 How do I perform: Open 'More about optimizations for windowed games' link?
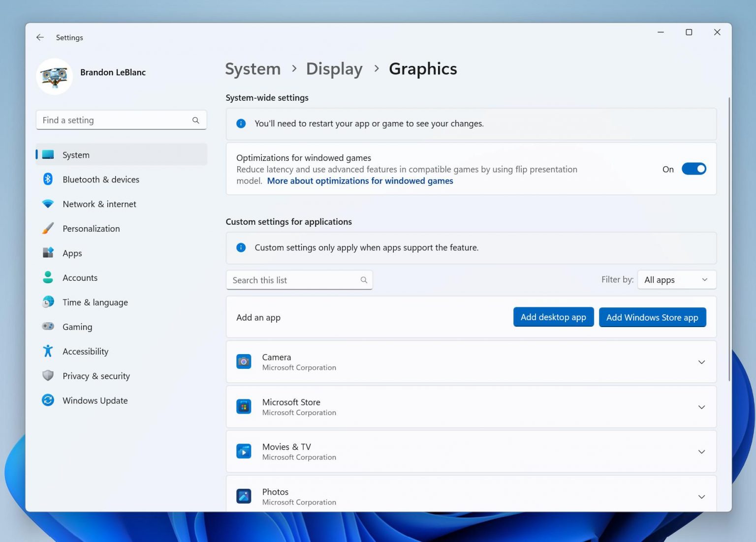point(360,181)
